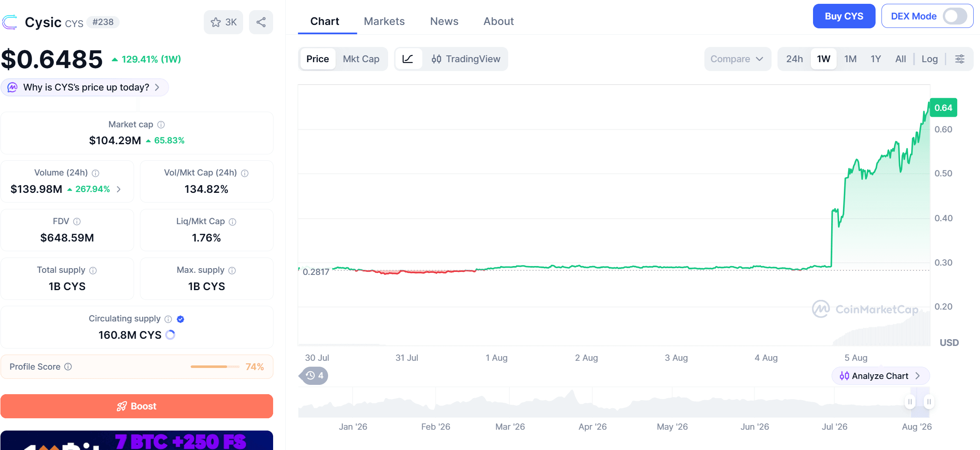Image resolution: width=980 pixels, height=450 pixels.
Task: Click the verified badge by Circulating supply
Action: pos(181,319)
